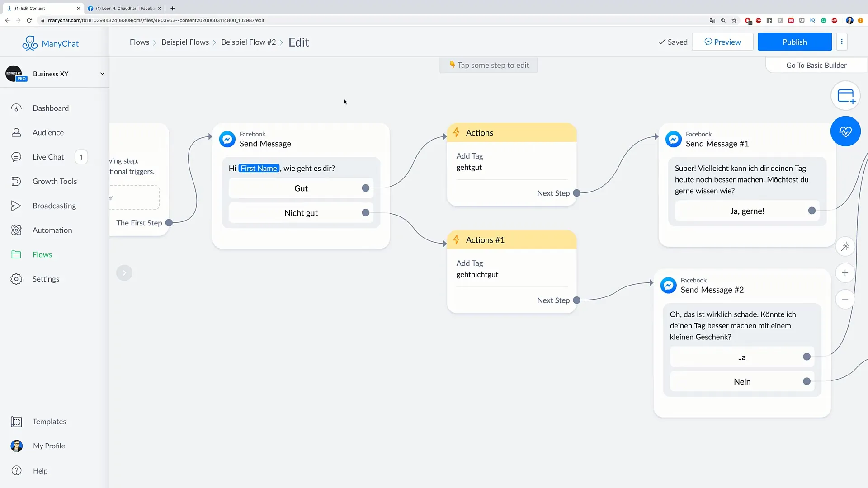Click the Beispiel Flows breadcrumb link
The image size is (868, 488).
[x=185, y=42]
